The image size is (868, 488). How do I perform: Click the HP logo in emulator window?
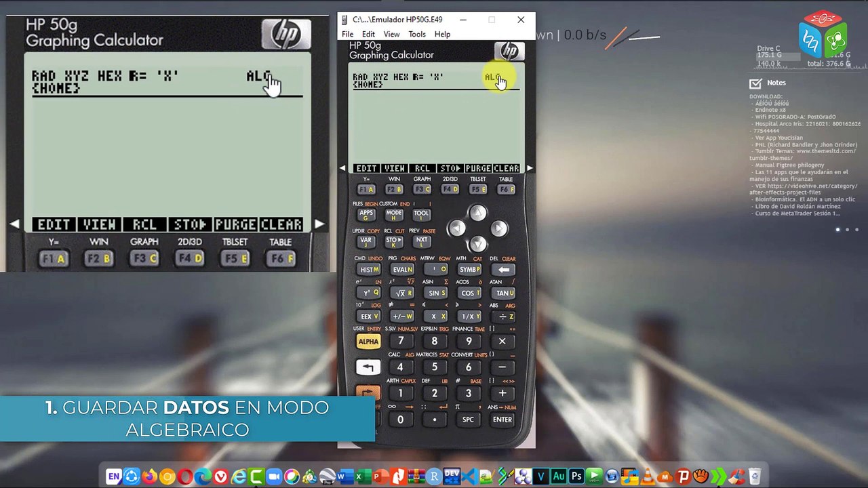click(509, 52)
